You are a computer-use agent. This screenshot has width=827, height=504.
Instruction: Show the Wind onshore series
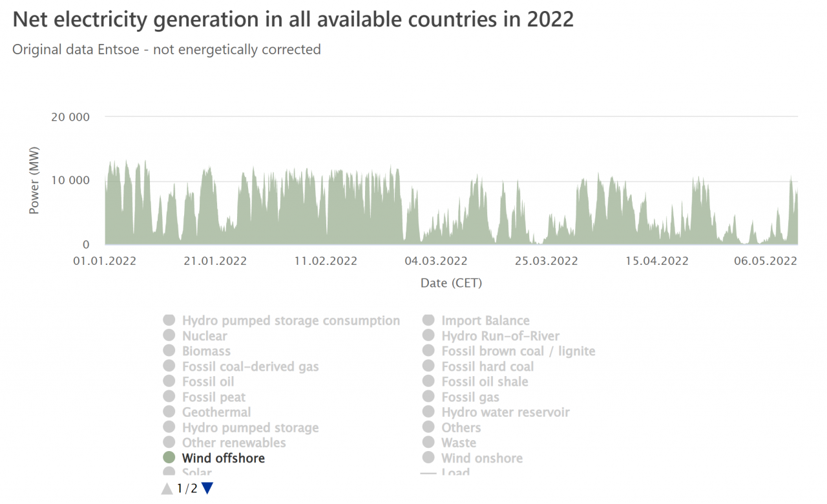(481, 458)
